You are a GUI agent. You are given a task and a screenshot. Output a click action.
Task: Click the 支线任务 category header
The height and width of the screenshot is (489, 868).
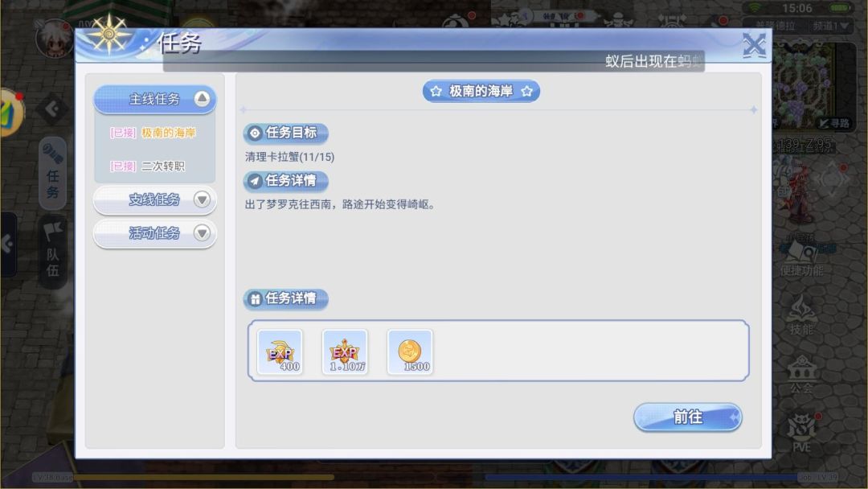[154, 199]
